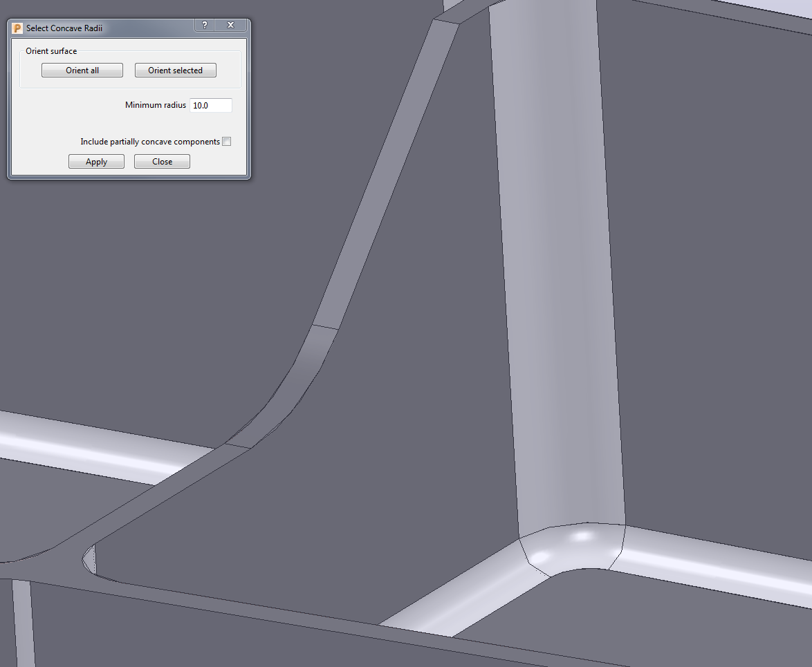
Task: Click the PowerShape logo in the dialog title bar
Action: click(x=17, y=28)
